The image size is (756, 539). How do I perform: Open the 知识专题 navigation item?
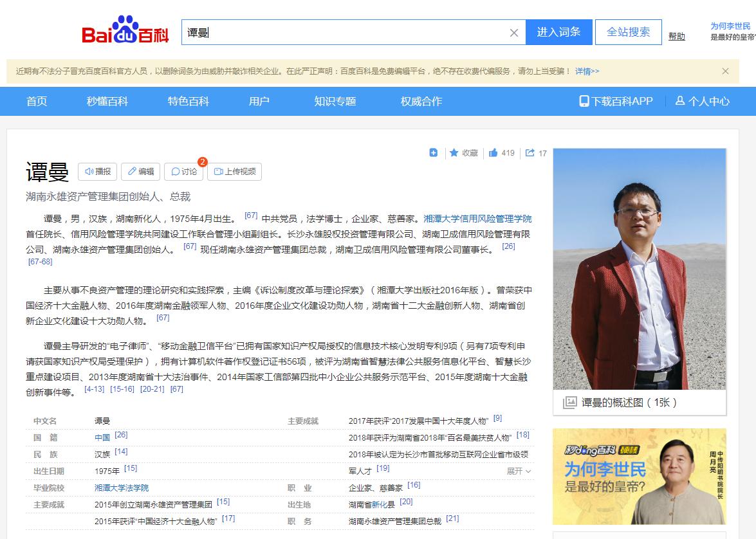coord(335,101)
